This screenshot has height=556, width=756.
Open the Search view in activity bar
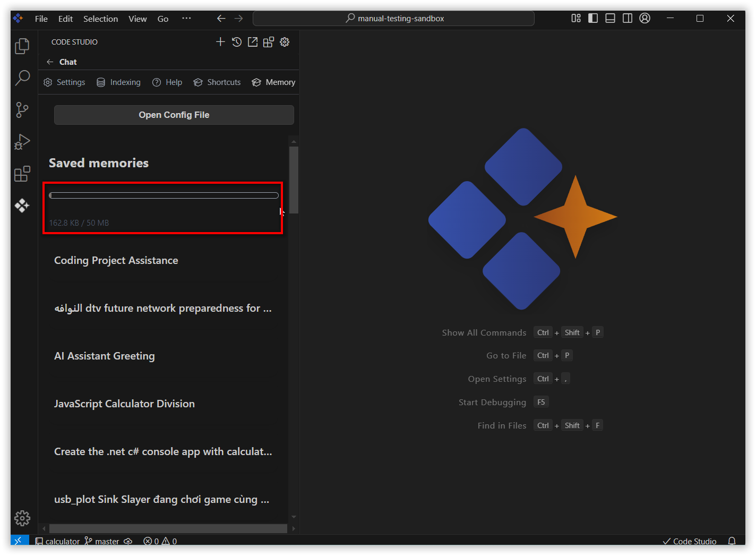pos(22,78)
